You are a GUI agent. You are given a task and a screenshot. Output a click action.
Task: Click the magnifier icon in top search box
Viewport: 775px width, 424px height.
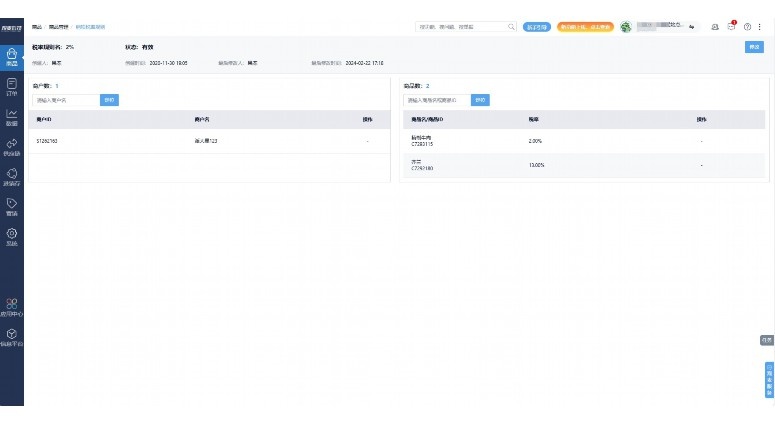point(511,27)
